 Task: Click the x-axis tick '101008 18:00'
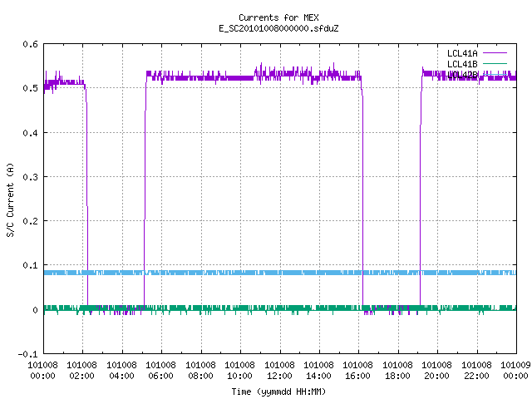click(397, 371)
